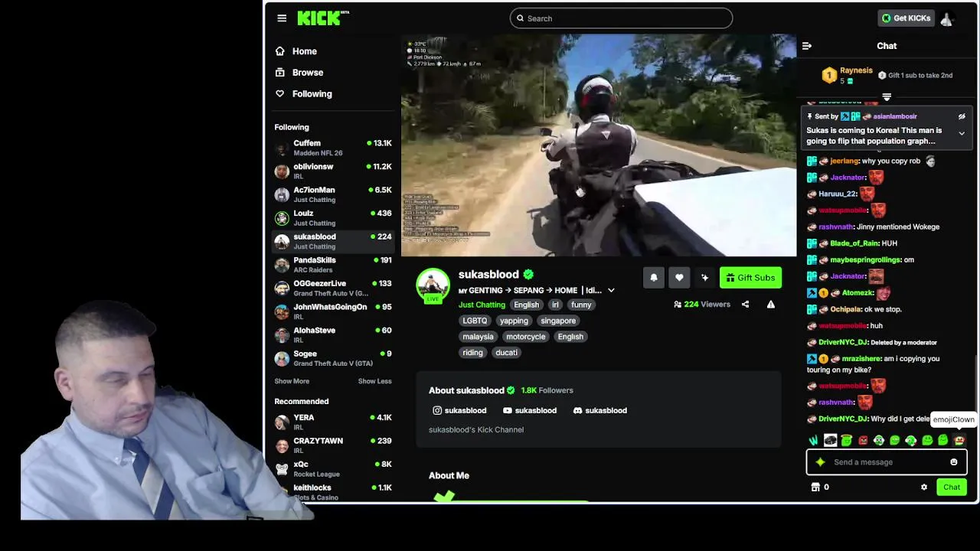Image resolution: width=980 pixels, height=551 pixels.
Task: Open Loulz channel in Following list
Action: 333,218
